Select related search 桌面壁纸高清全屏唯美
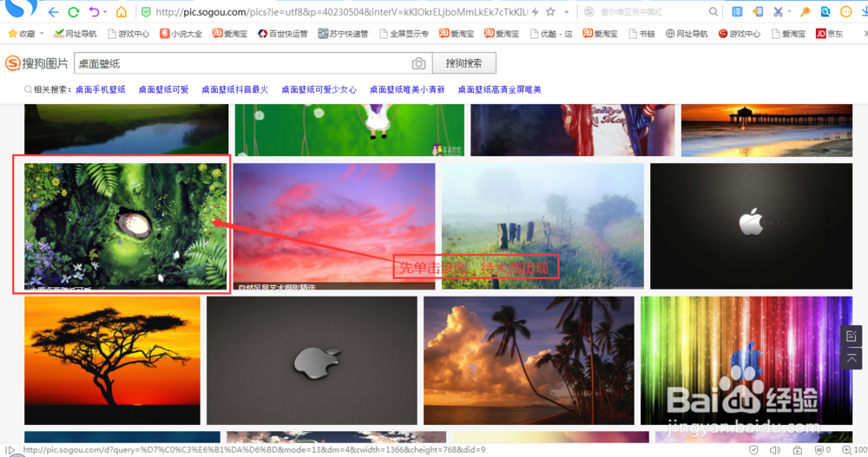Image resolution: width=868 pixels, height=457 pixels. pos(499,89)
